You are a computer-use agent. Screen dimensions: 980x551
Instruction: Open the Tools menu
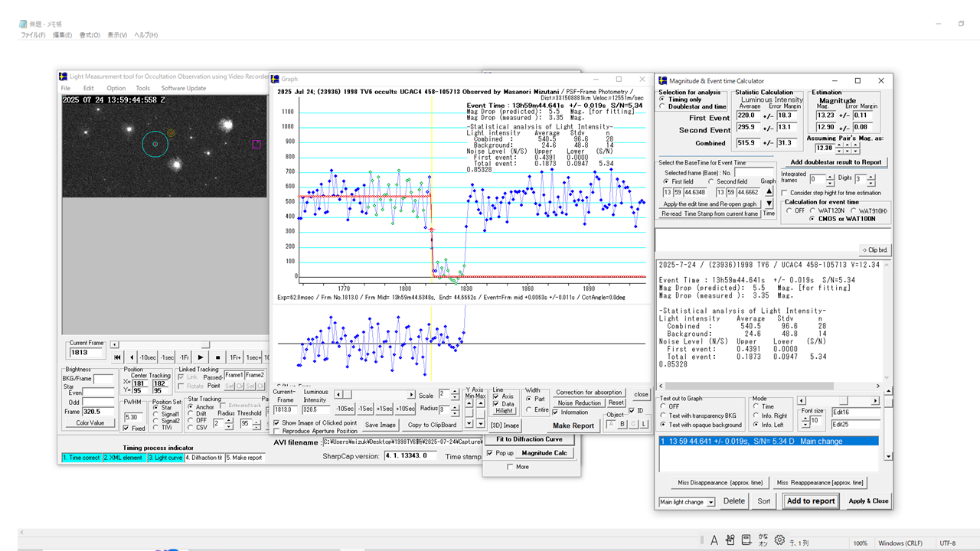(x=143, y=88)
